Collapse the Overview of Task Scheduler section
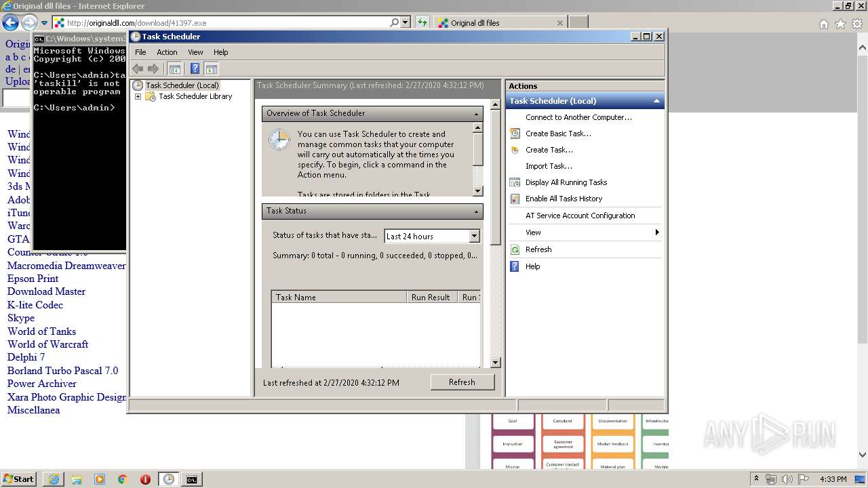Image resolution: width=868 pixels, height=488 pixels. tap(477, 114)
